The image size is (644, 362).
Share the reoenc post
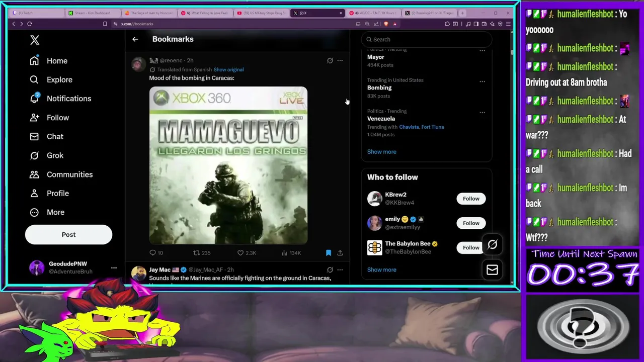(x=340, y=253)
